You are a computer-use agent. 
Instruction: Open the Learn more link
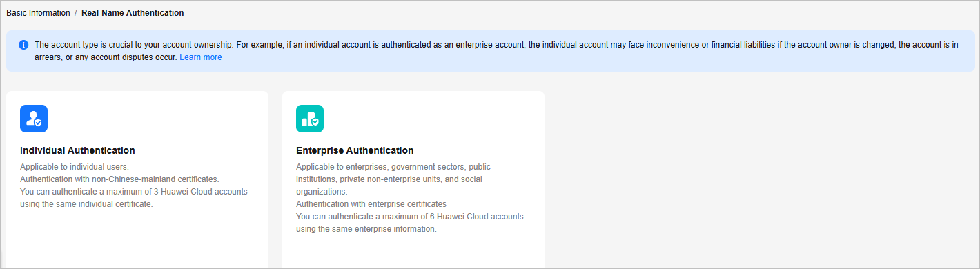[x=201, y=57]
